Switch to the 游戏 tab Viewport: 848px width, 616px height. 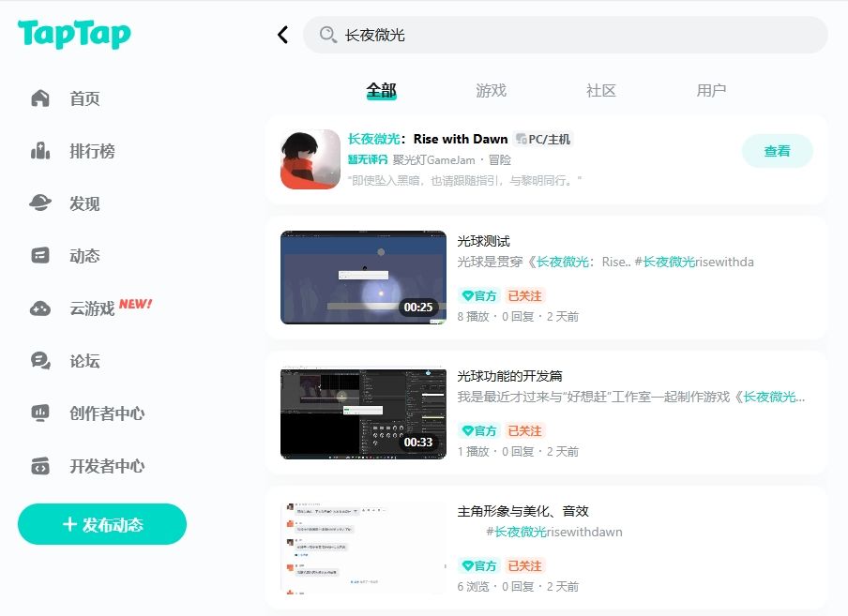point(491,90)
